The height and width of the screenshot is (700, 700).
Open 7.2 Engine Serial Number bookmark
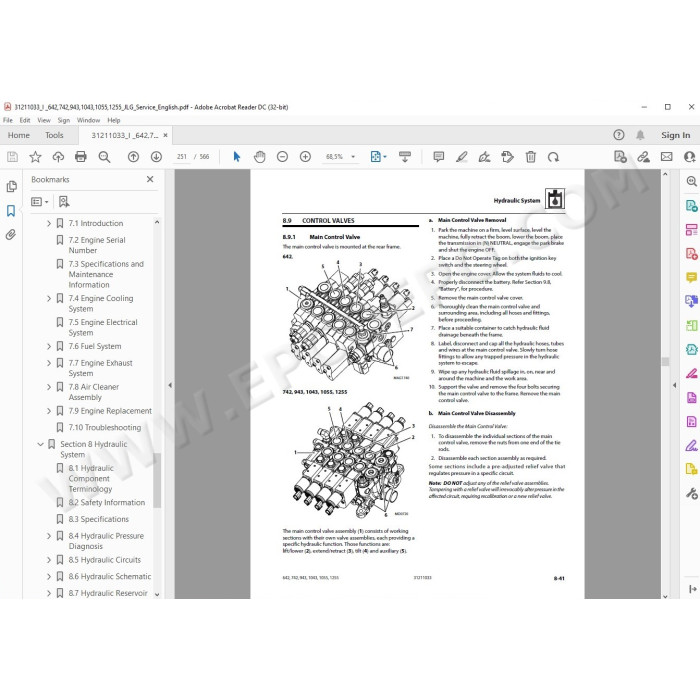(x=97, y=245)
